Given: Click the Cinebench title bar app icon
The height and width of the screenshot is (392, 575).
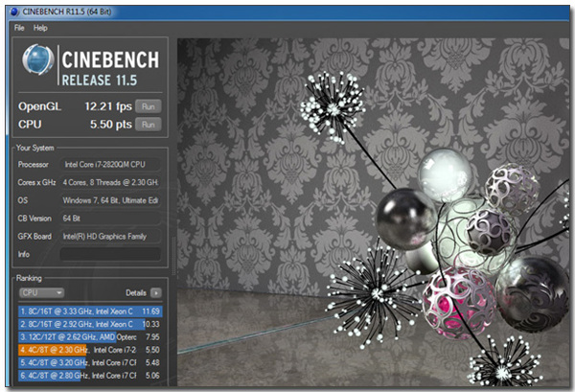Looking at the screenshot, I should coord(14,12).
